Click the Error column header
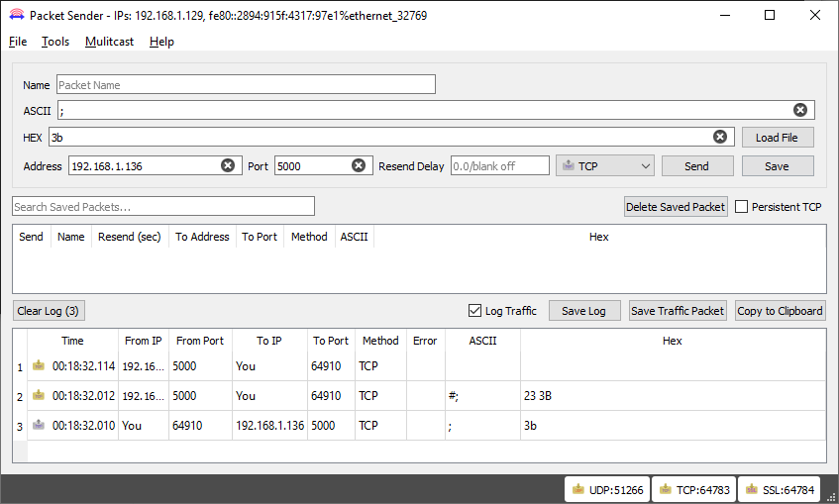This screenshot has height=504, width=839. (425, 341)
